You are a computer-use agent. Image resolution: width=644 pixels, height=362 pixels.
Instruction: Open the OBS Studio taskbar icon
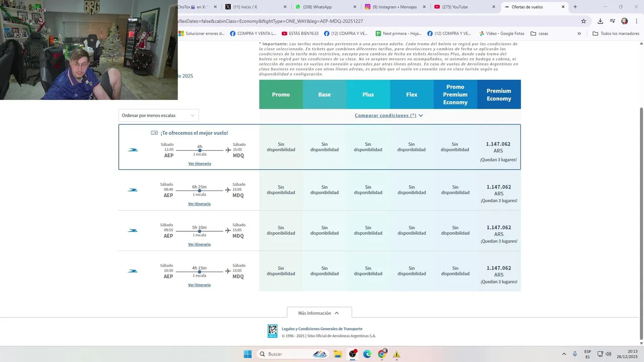pyautogui.click(x=353, y=354)
